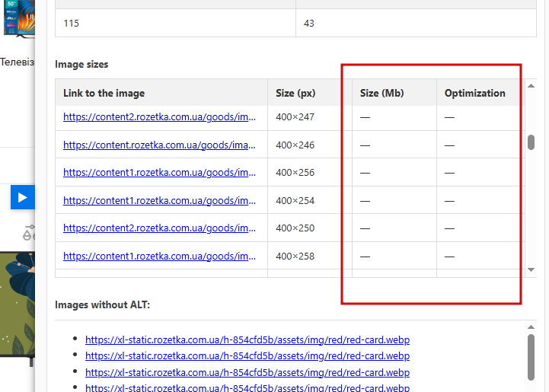Click the 'Images without ALT:' heading

[x=102, y=305]
